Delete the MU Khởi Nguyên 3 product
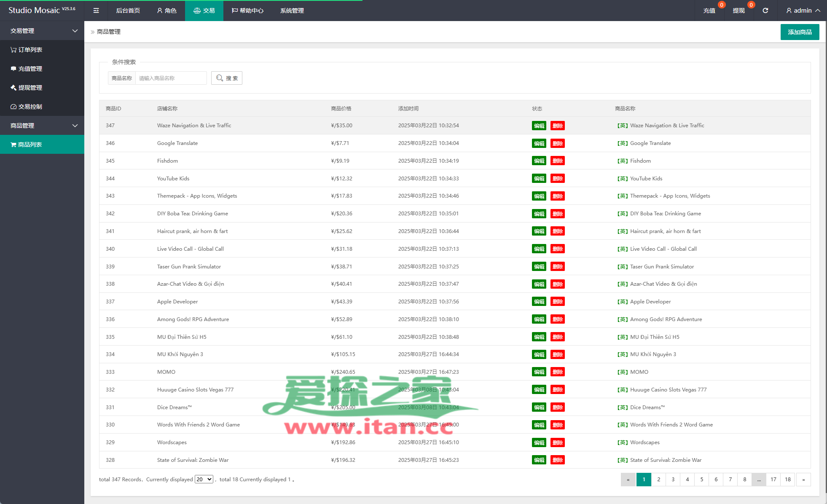The height and width of the screenshot is (504, 827). [558, 354]
